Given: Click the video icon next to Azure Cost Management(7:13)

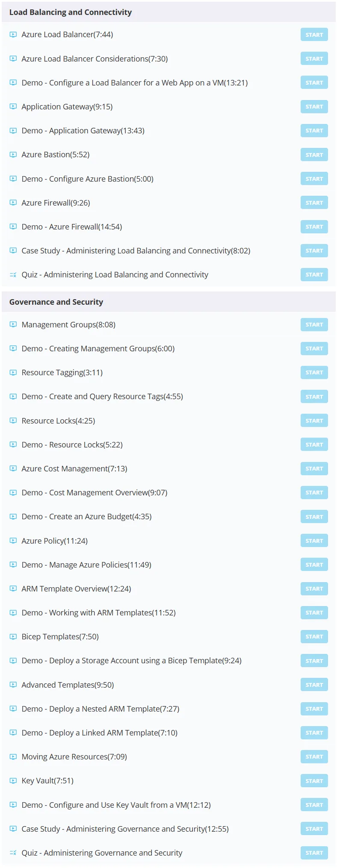Looking at the screenshot, I should (x=13, y=468).
